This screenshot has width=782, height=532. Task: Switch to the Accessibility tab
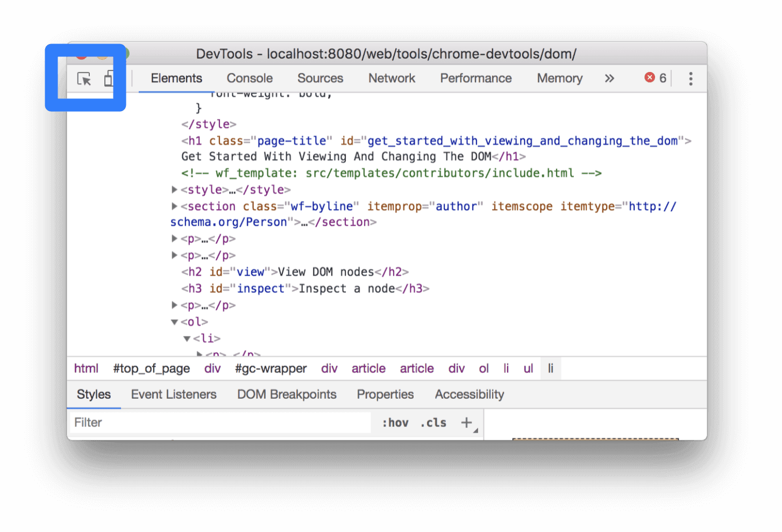(468, 394)
